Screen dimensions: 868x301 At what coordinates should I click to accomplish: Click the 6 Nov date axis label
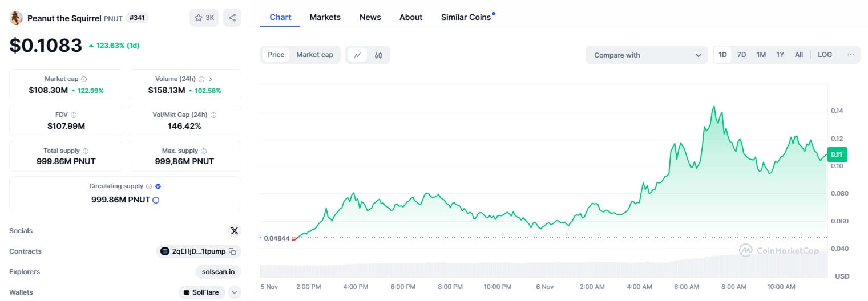tap(544, 286)
